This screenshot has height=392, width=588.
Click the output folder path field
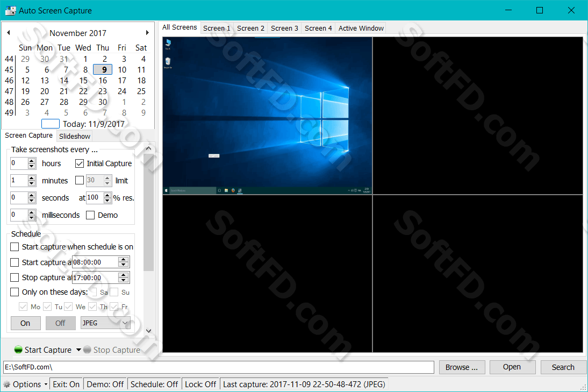(x=219, y=367)
